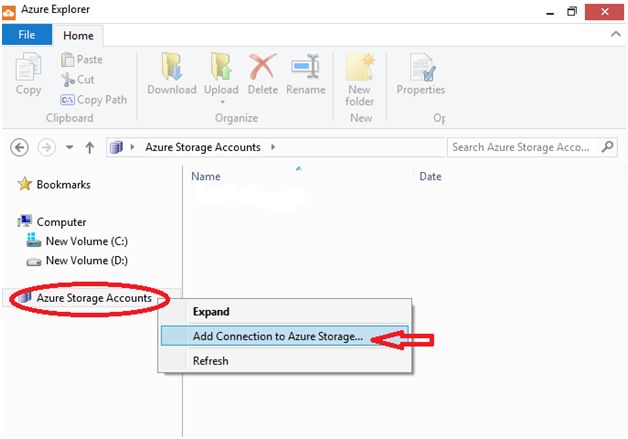Click the Copy icon in Clipboard group
This screenshot has height=439, width=628.
(28, 66)
